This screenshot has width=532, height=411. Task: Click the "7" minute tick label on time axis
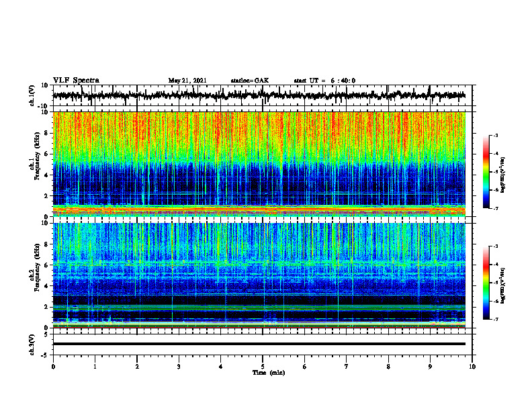(347, 367)
